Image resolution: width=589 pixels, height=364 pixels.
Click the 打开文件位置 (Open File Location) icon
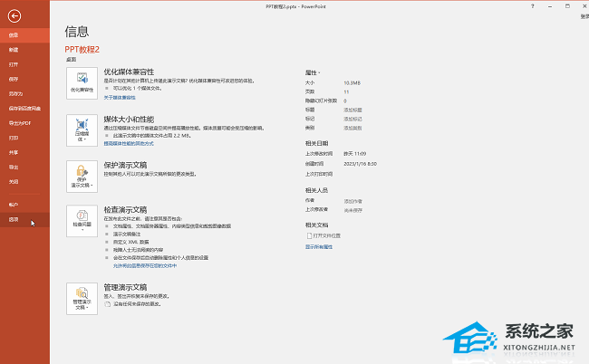[311, 235]
